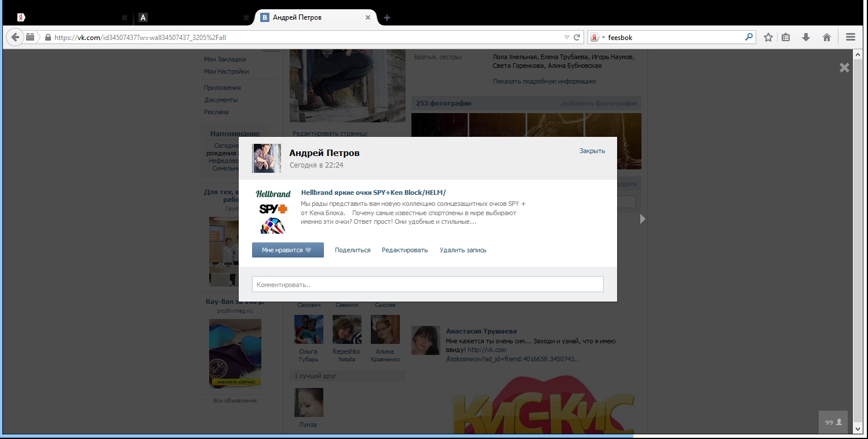Click the Удалить запись link

pyautogui.click(x=463, y=250)
